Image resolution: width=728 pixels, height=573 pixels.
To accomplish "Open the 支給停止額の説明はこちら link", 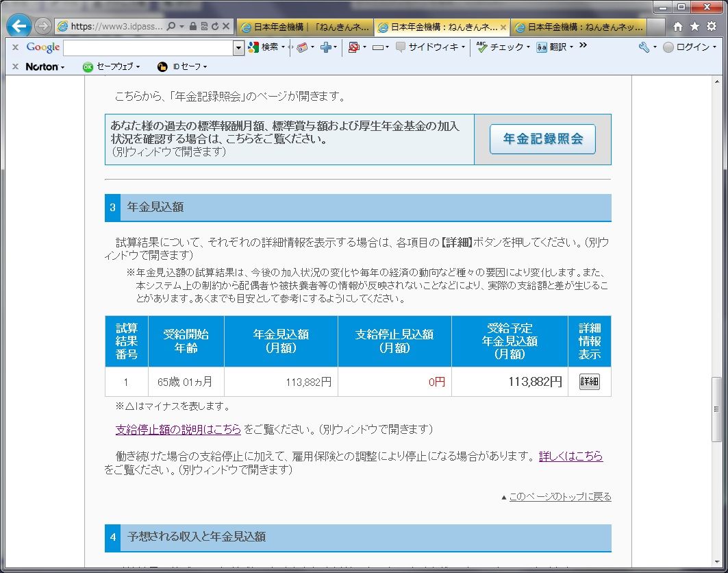I will [178, 429].
